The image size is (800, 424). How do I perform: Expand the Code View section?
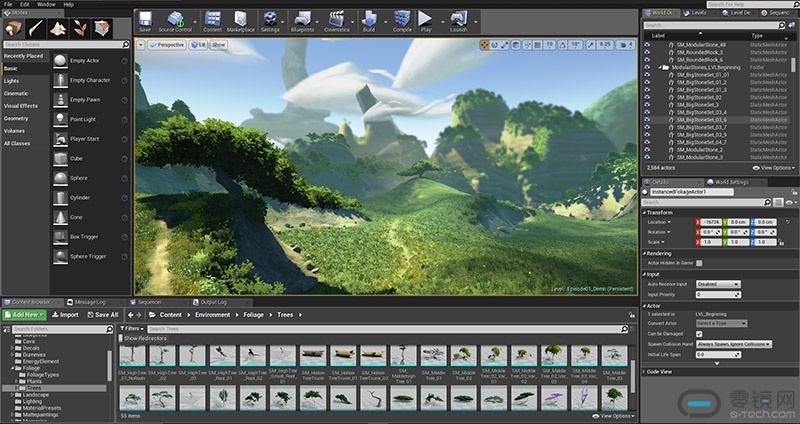click(x=644, y=372)
